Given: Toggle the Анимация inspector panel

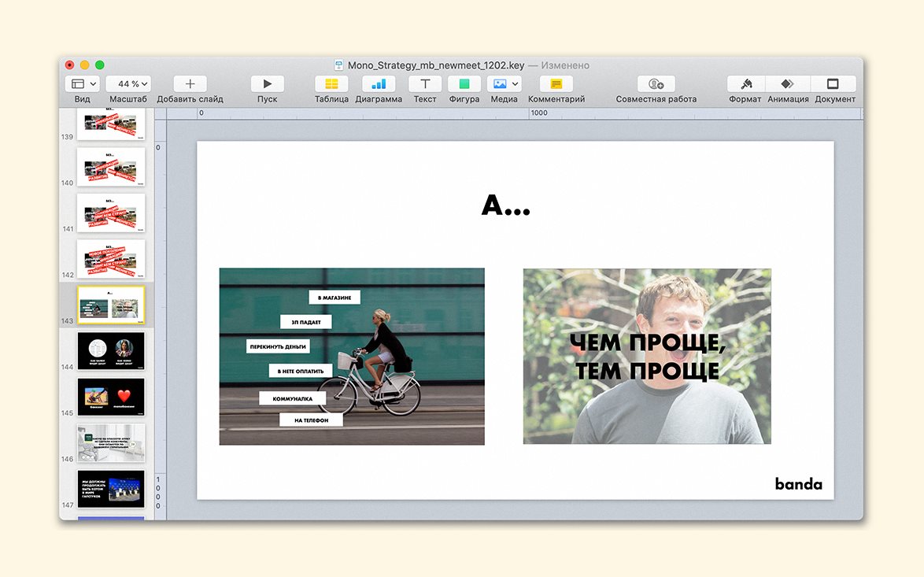Looking at the screenshot, I should [788, 84].
